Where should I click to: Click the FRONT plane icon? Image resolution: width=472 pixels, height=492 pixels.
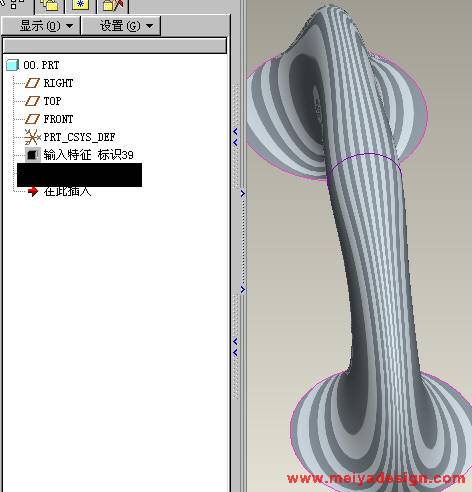[x=32, y=119]
